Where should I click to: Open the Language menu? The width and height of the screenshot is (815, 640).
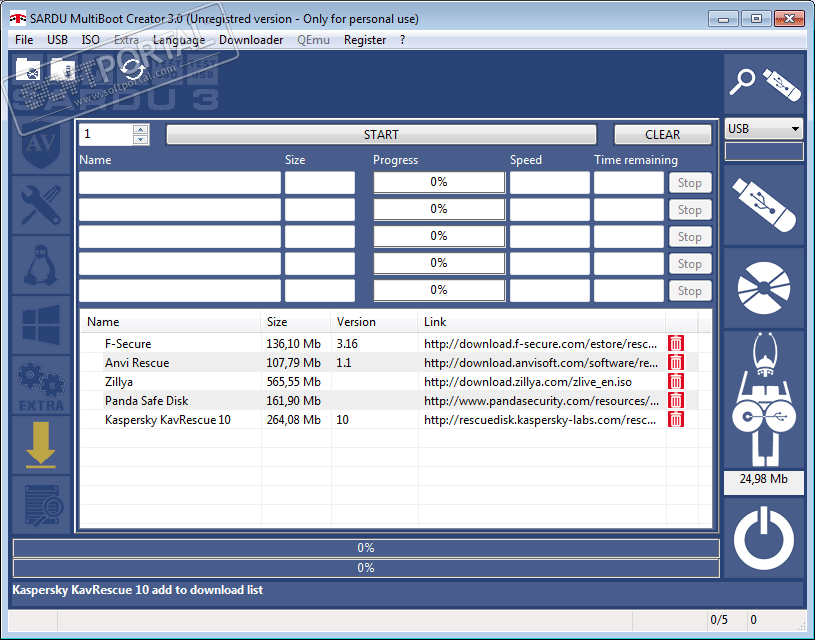(x=179, y=40)
